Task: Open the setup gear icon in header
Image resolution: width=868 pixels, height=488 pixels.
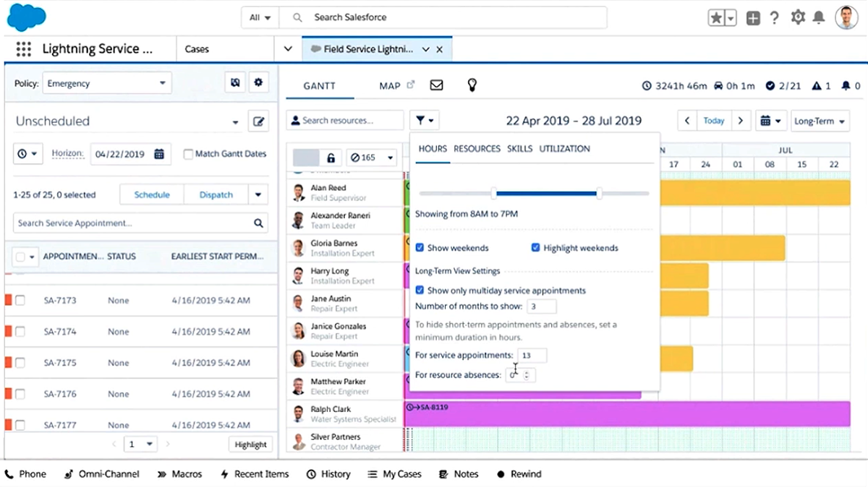Action: tap(798, 17)
